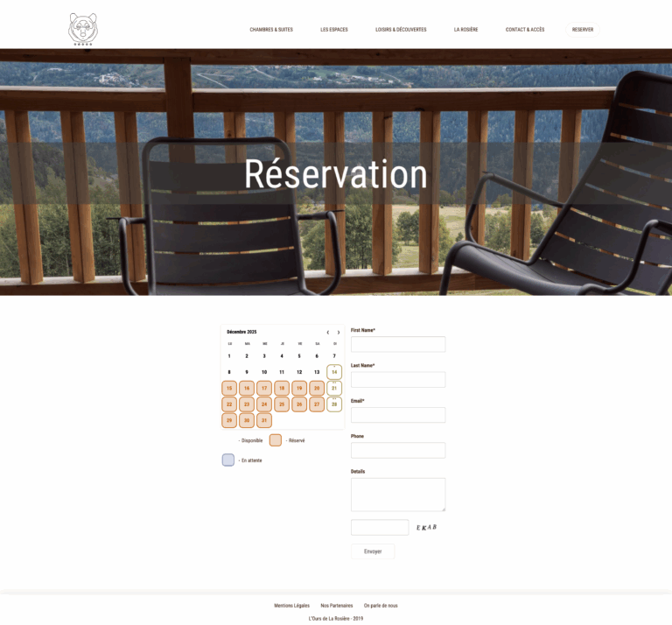Click the captcha code input box

point(380,527)
